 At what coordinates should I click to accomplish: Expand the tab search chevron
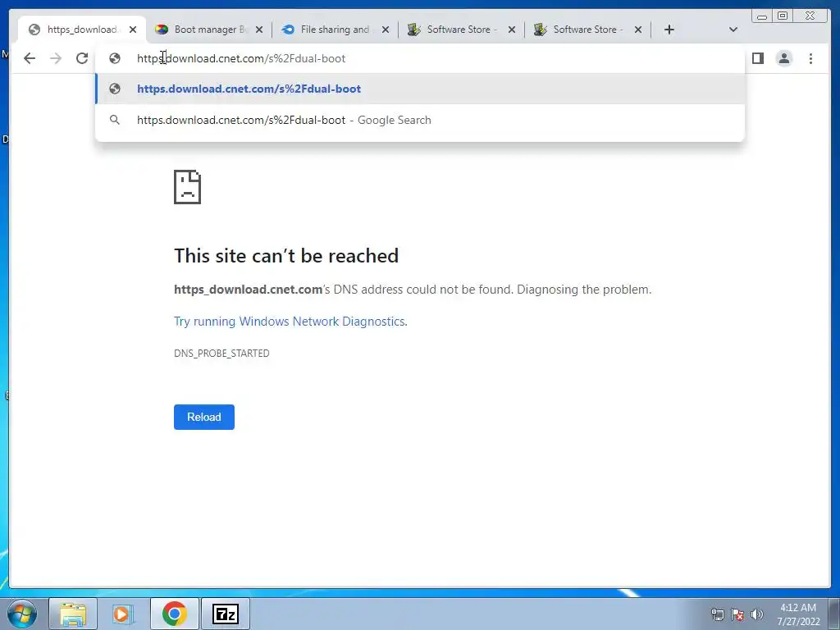[x=733, y=30]
